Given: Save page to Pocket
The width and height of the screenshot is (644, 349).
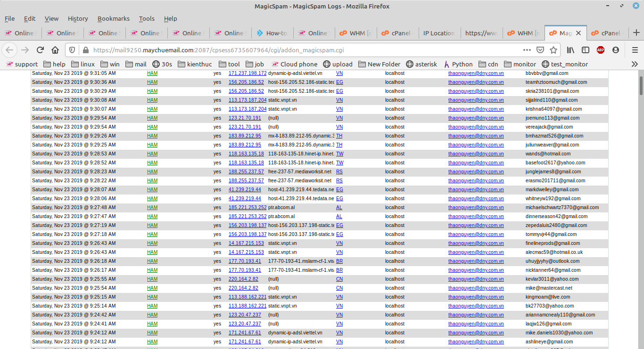Looking at the screenshot, I should [x=540, y=49].
